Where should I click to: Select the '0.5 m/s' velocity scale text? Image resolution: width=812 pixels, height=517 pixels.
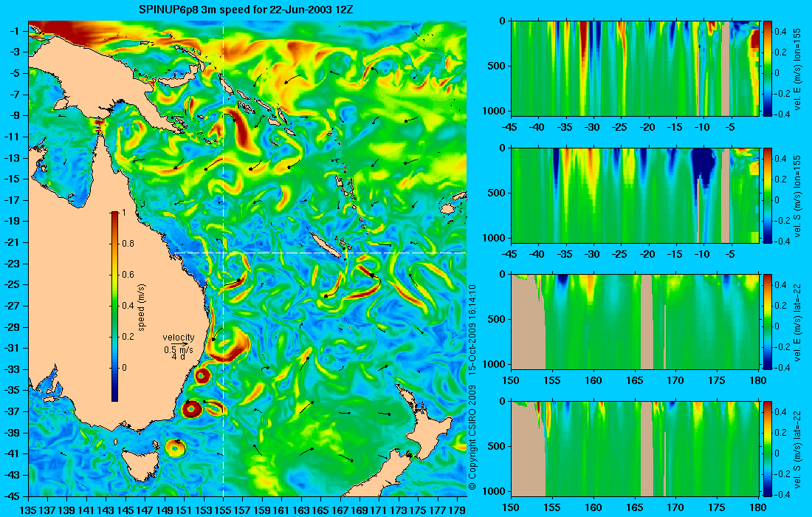pyautogui.click(x=179, y=349)
